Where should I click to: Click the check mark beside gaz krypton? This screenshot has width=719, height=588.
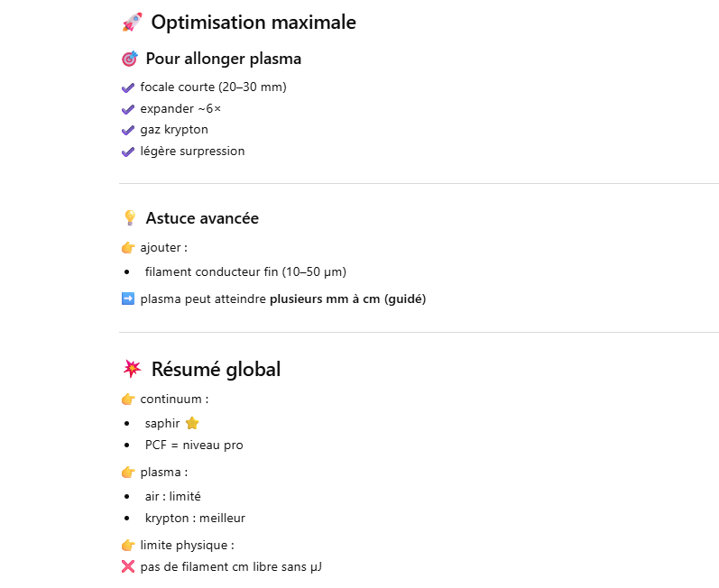coord(127,130)
